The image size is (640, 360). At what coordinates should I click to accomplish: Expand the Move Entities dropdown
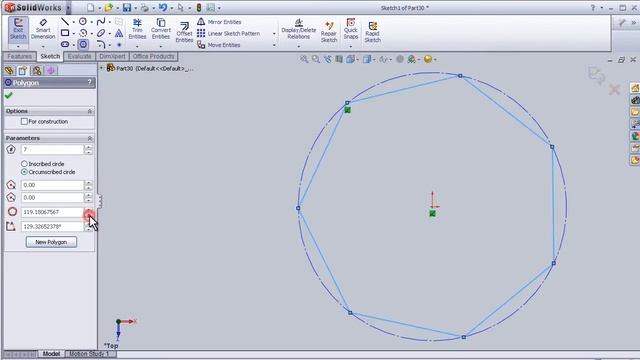274,45
